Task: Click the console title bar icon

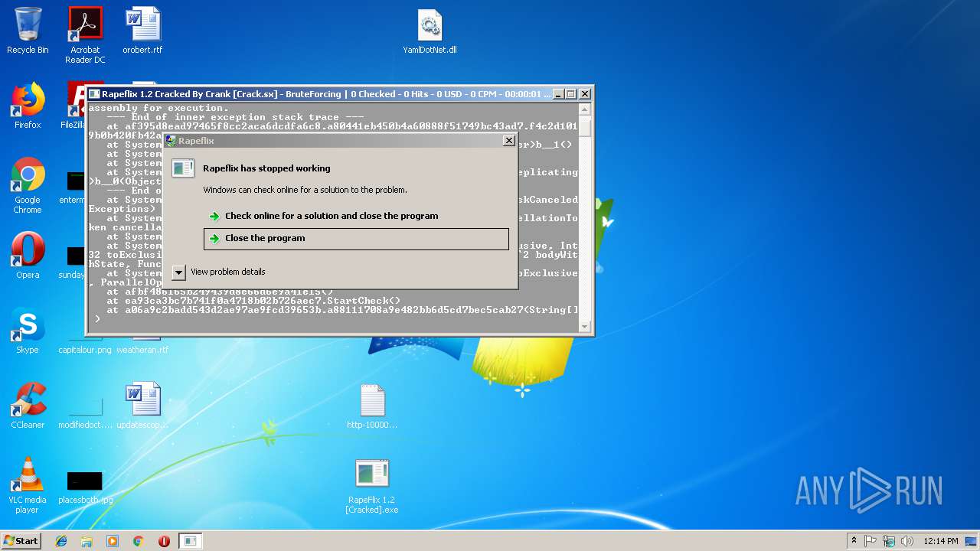Action: 94,94
